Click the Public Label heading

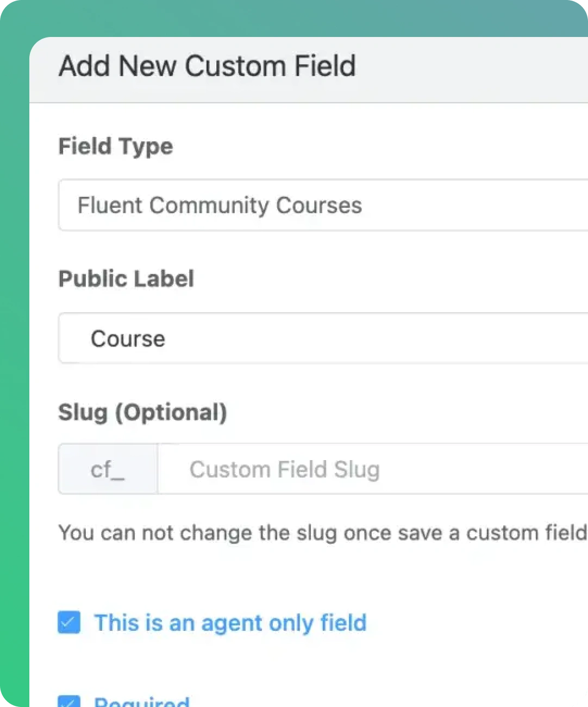point(126,279)
